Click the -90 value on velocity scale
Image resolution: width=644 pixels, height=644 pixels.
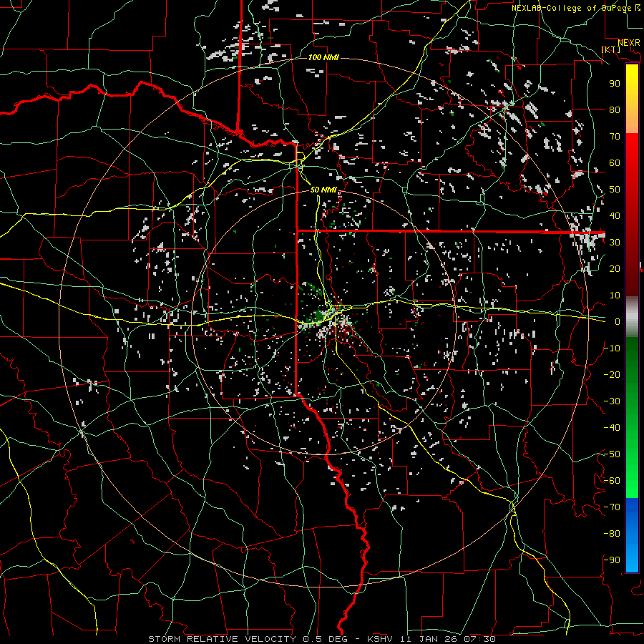pyautogui.click(x=612, y=560)
